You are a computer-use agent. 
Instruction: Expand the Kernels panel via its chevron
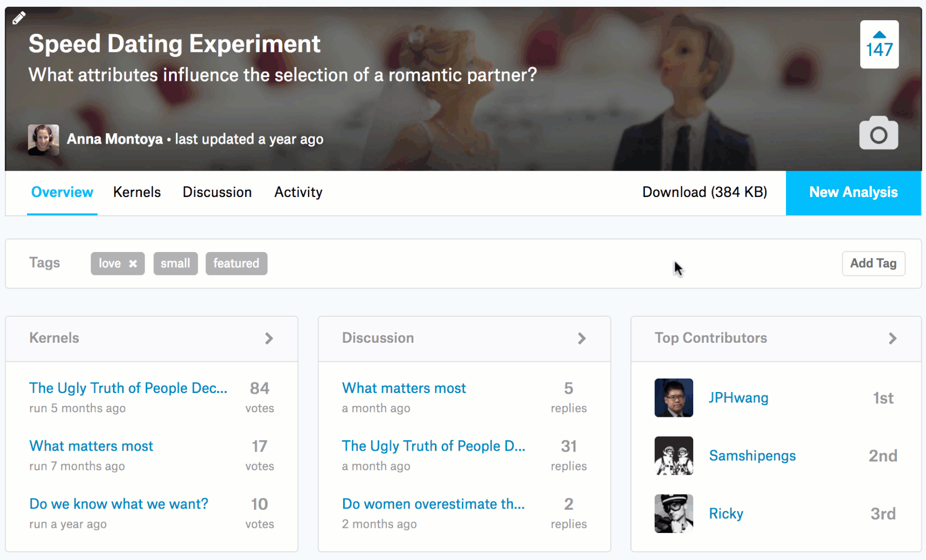(269, 338)
